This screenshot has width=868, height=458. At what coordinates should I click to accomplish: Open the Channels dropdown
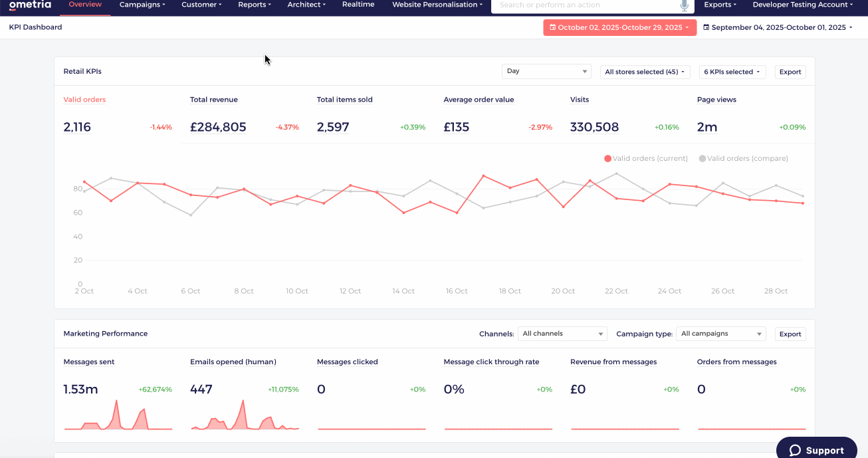pyautogui.click(x=562, y=334)
